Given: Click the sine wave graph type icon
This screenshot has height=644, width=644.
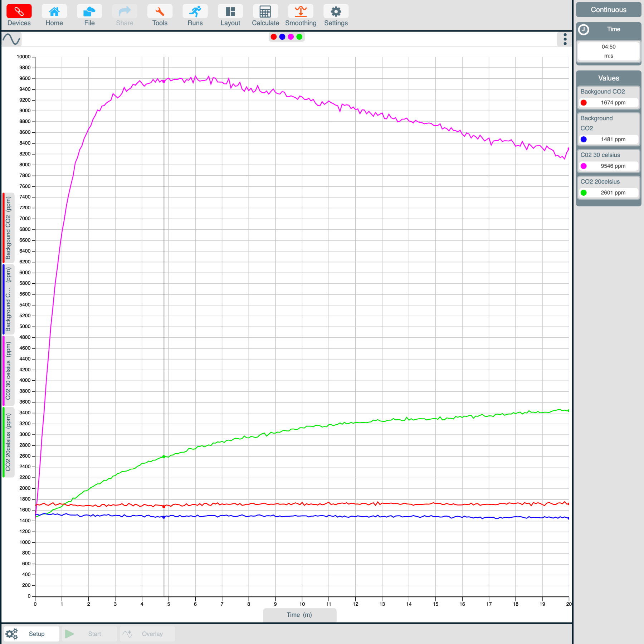Looking at the screenshot, I should pos(11,39).
